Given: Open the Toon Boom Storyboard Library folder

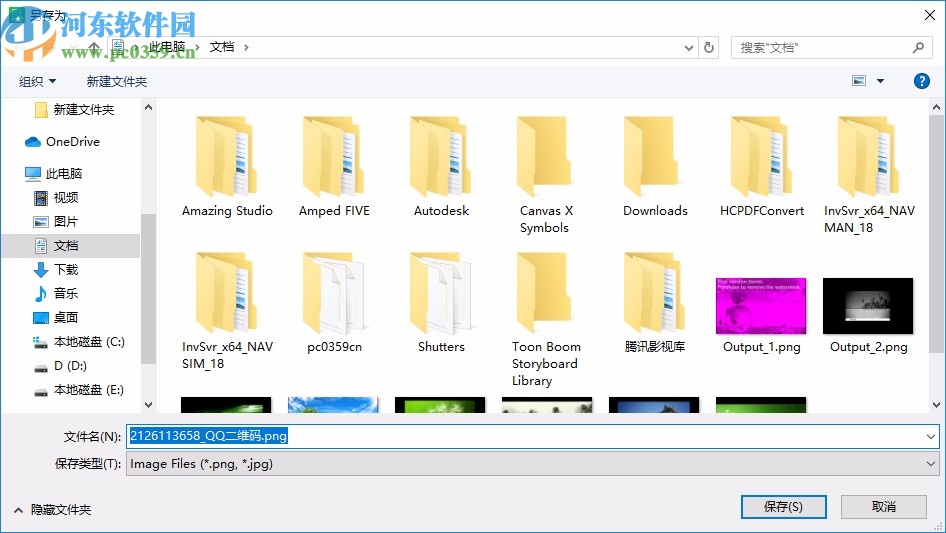Looking at the screenshot, I should point(545,319).
